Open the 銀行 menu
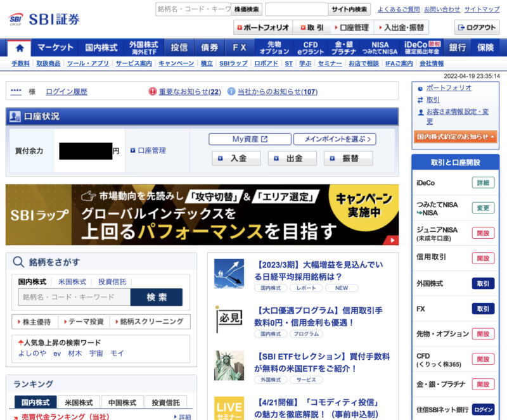Image resolution: width=507 pixels, height=420 pixels. [x=458, y=48]
